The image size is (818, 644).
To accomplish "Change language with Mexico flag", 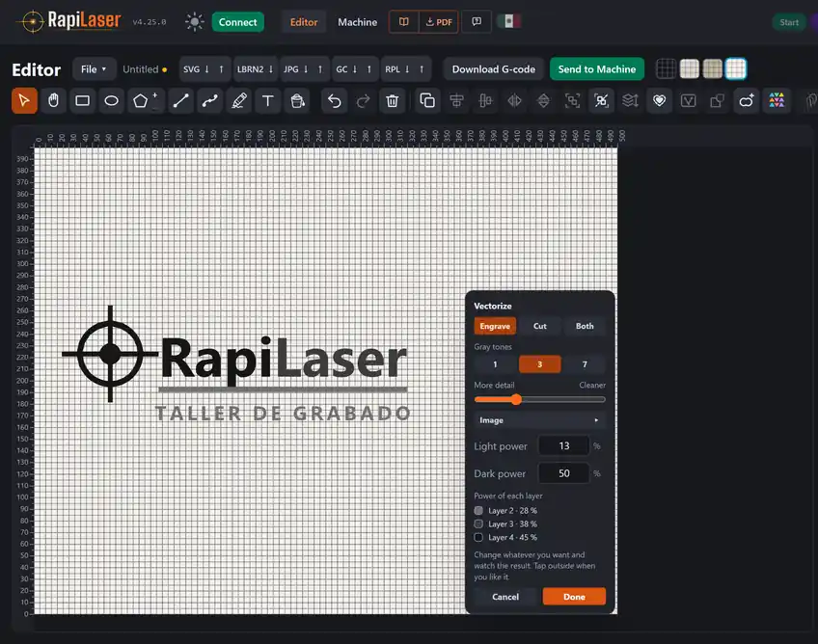I will tap(508, 22).
